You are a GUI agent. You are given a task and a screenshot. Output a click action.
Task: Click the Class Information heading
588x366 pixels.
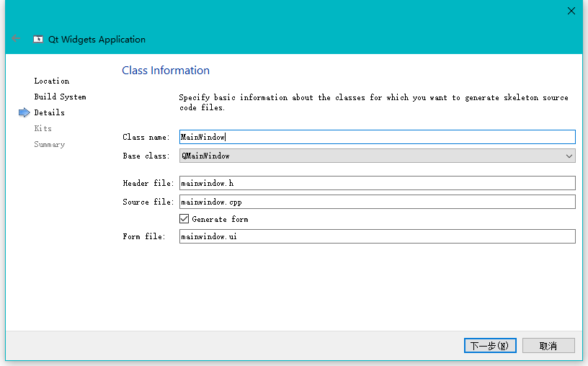point(166,71)
